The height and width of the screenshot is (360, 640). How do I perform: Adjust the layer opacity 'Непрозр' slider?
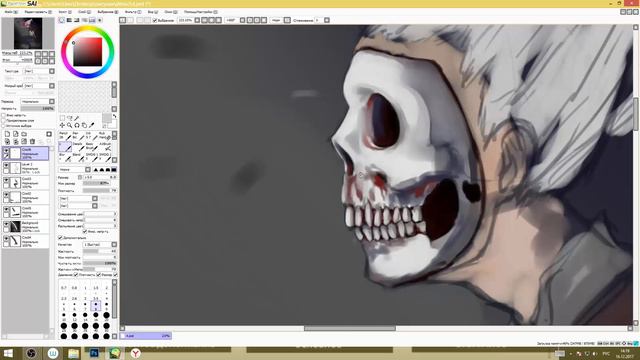click(x=38, y=109)
